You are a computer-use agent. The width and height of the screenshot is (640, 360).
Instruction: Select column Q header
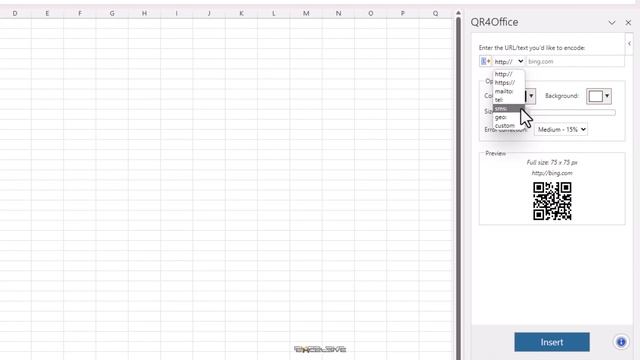[436, 13]
